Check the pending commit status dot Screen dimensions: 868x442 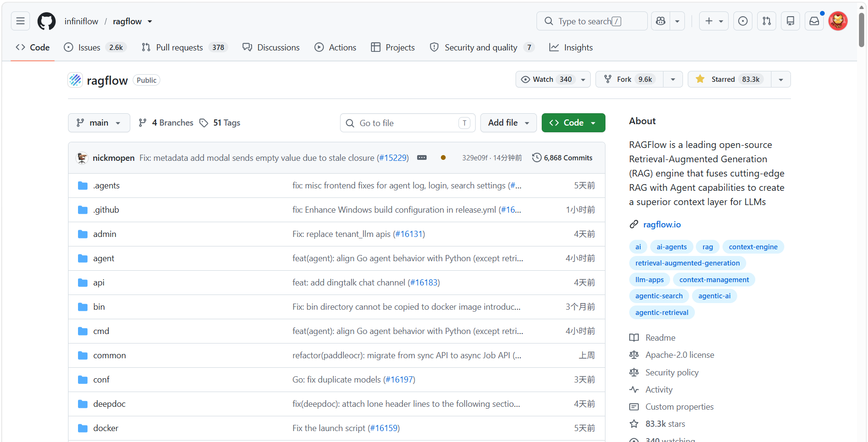pyautogui.click(x=443, y=157)
